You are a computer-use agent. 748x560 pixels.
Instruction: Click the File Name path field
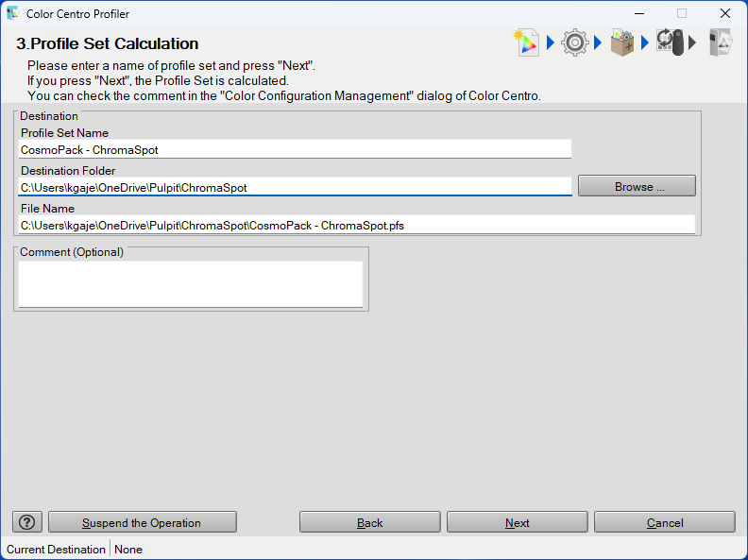coord(357,225)
